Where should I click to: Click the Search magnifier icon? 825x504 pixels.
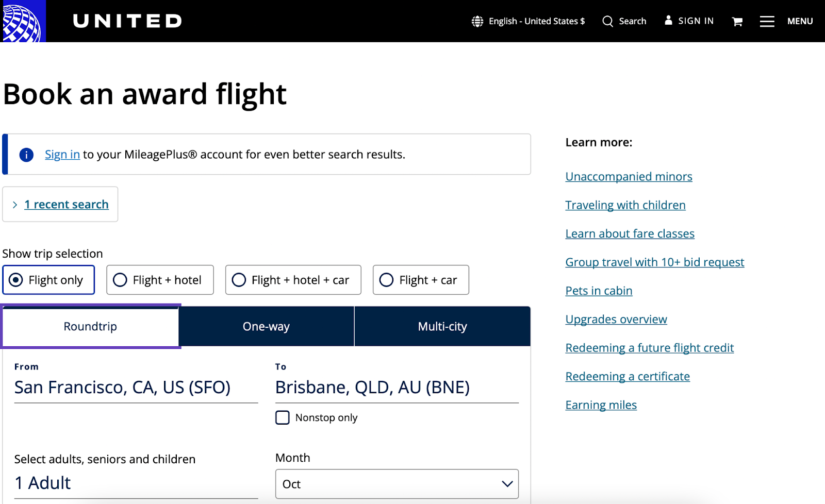pyautogui.click(x=608, y=21)
